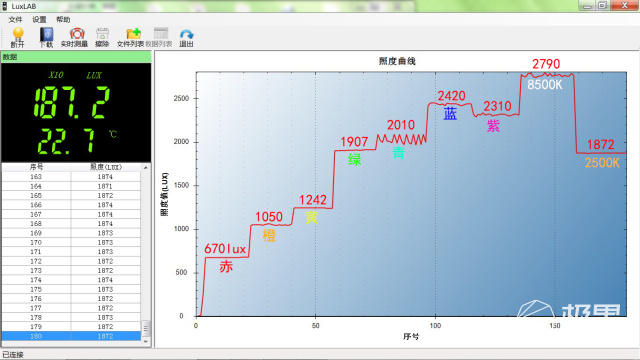This screenshot has height=360, width=640.
Task: Click the 下载 download book icon
Action: (x=46, y=34)
